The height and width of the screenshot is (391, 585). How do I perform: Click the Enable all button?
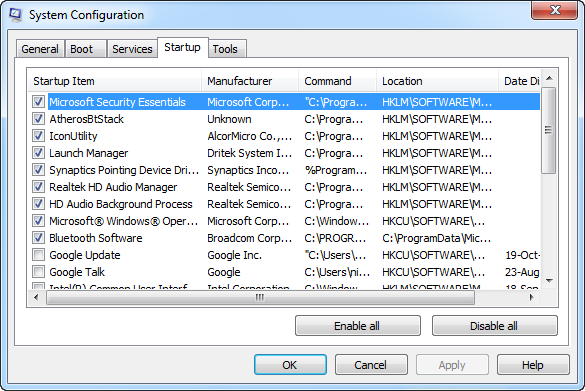point(357,326)
